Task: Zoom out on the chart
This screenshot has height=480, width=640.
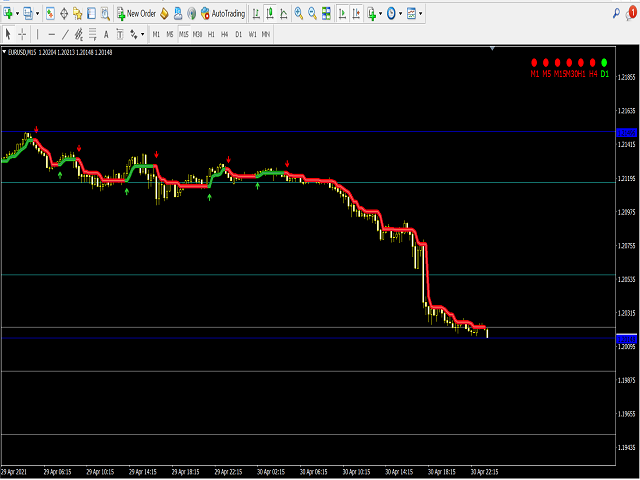Action: click(x=312, y=14)
